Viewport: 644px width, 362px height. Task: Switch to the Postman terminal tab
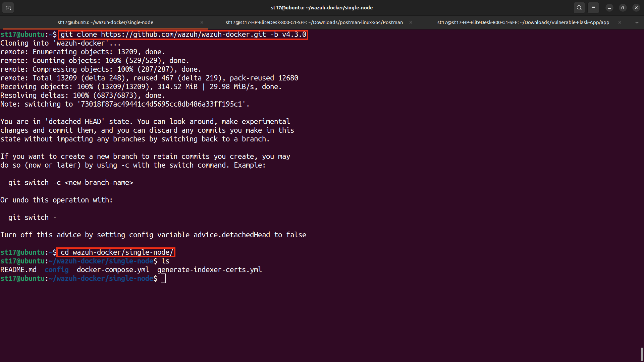314,22
